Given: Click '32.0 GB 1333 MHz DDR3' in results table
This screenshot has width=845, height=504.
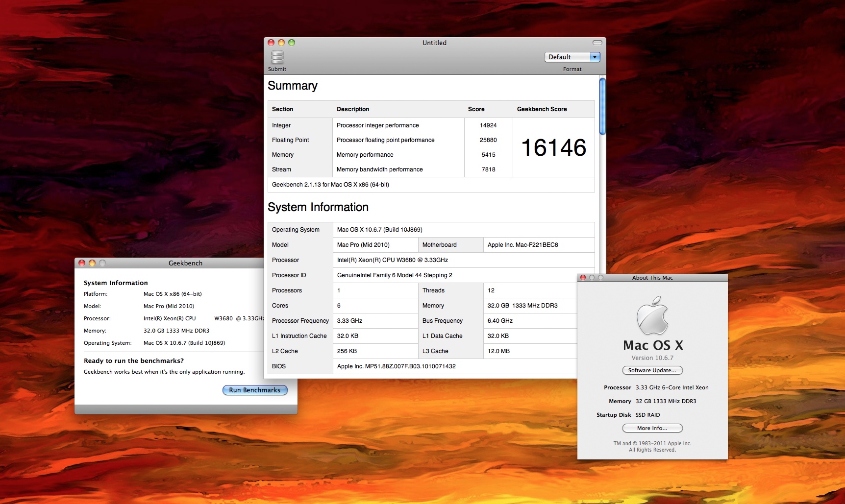Looking at the screenshot, I should click(x=522, y=306).
